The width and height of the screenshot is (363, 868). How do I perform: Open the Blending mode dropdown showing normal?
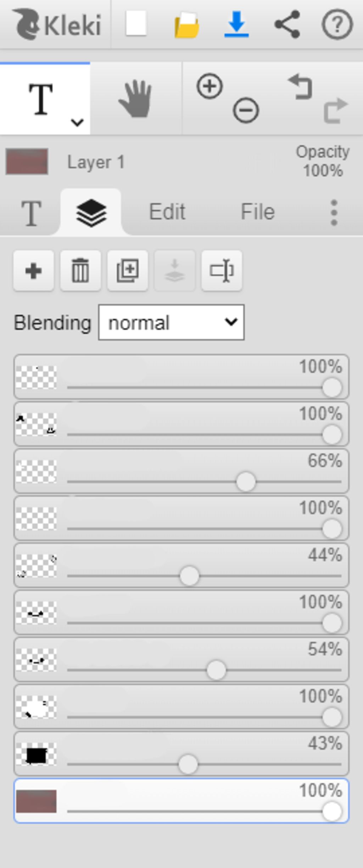(x=171, y=322)
